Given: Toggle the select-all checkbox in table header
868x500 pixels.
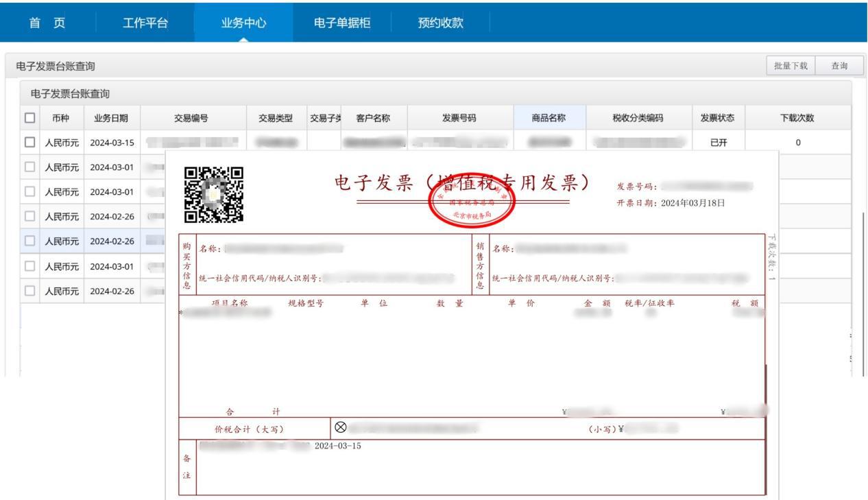Looking at the screenshot, I should [x=29, y=117].
